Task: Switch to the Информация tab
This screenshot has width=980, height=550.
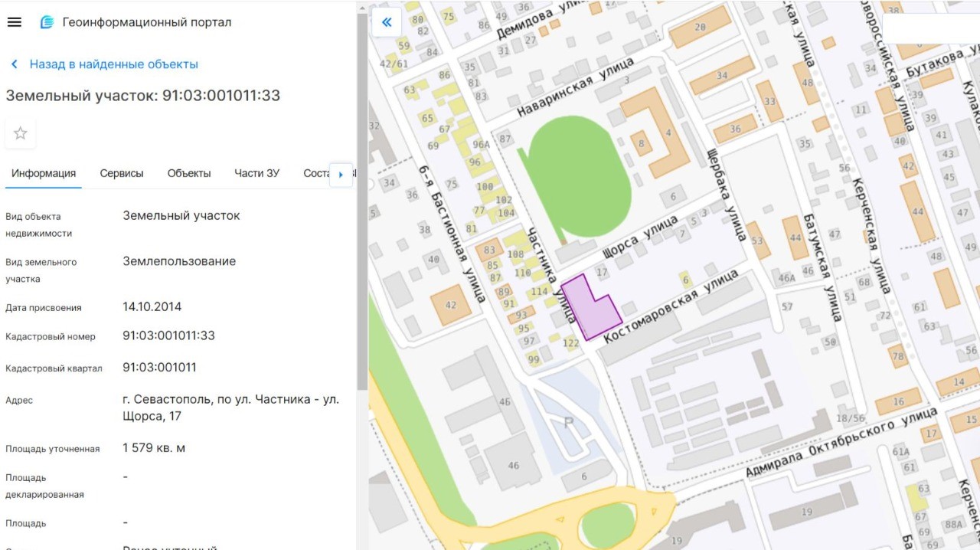Action: 44,173
